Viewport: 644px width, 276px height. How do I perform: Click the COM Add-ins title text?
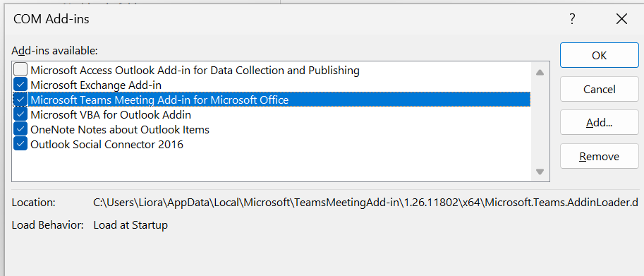51,19
